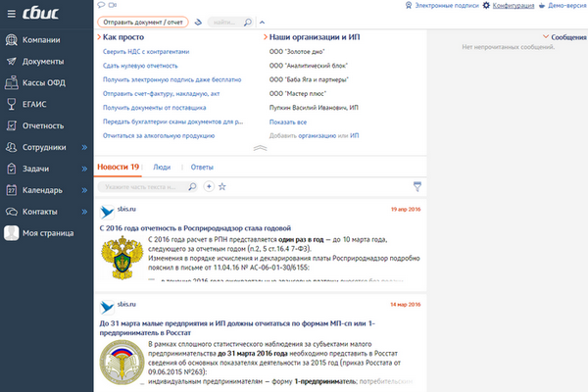The width and height of the screenshot is (588, 392).
Task: Click the chat bubble icon in top bar
Action: [x=101, y=5]
